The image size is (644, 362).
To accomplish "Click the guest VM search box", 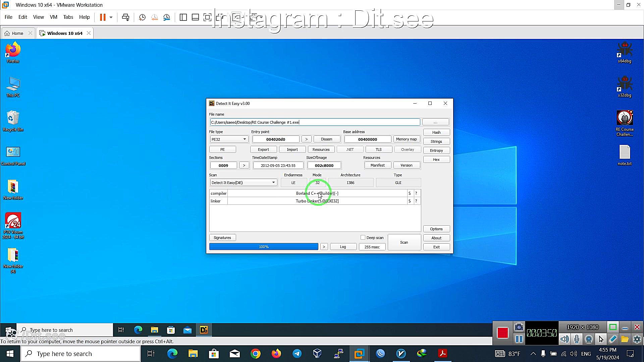I will 65,330.
